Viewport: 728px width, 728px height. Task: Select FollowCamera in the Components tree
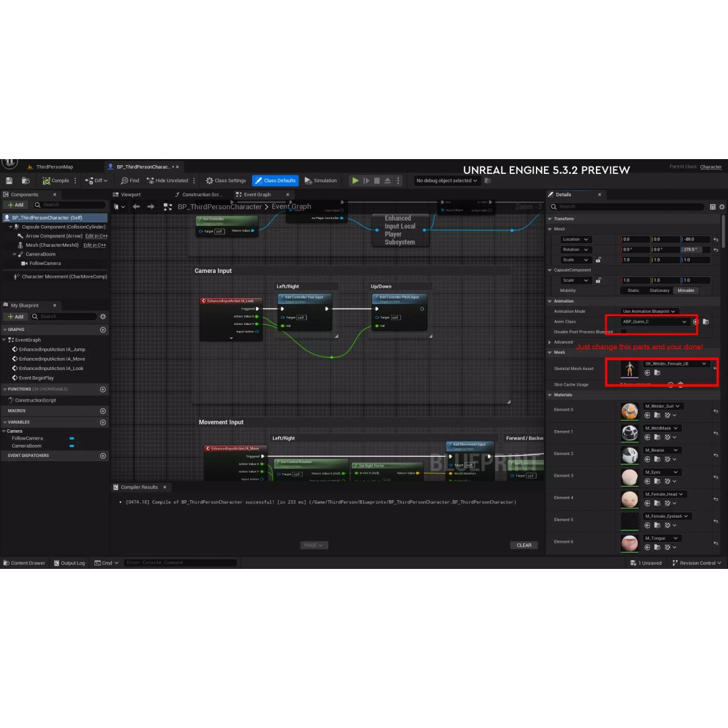point(44,264)
